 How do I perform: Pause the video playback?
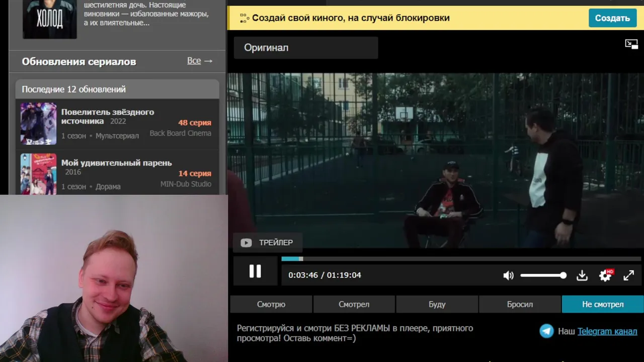point(255,271)
